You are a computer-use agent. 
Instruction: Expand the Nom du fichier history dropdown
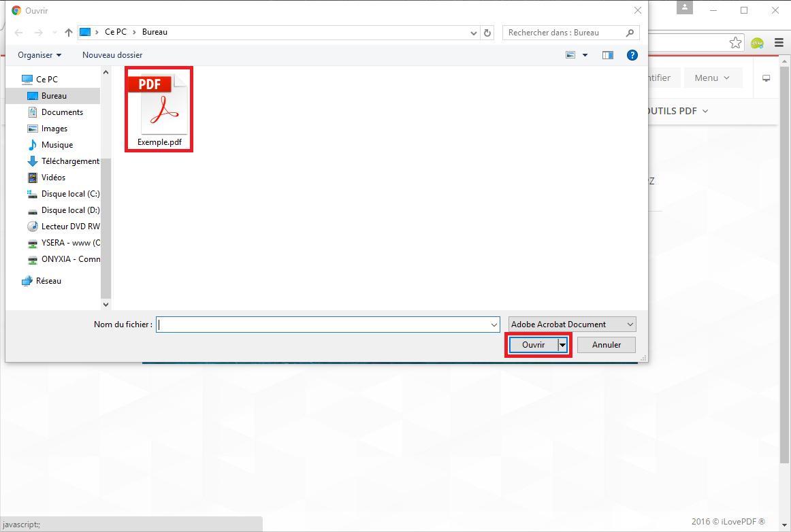(x=494, y=325)
